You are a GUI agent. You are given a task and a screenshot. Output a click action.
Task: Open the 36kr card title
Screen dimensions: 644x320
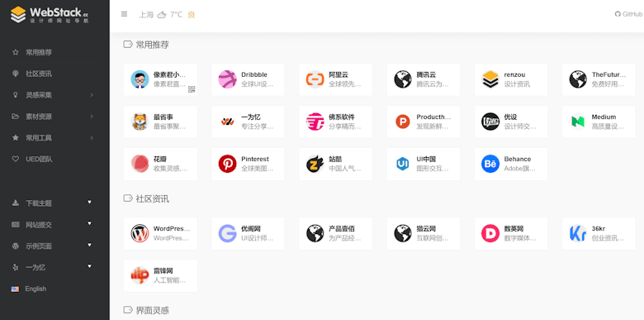(599, 229)
